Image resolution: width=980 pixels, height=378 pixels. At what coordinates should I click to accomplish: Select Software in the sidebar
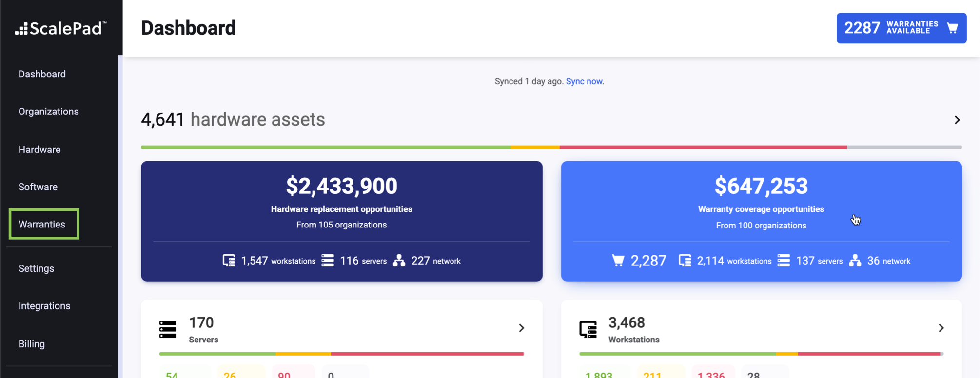pos(38,187)
